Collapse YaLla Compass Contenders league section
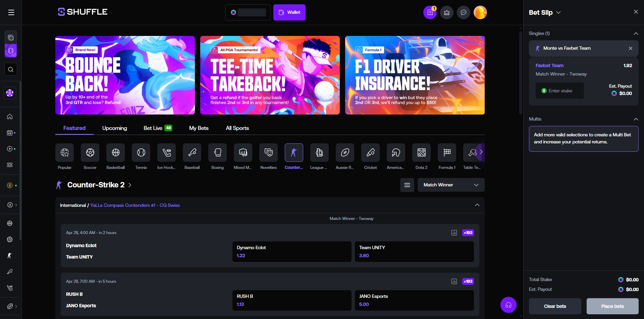Viewport: 644px width, 319px height. (x=477, y=205)
